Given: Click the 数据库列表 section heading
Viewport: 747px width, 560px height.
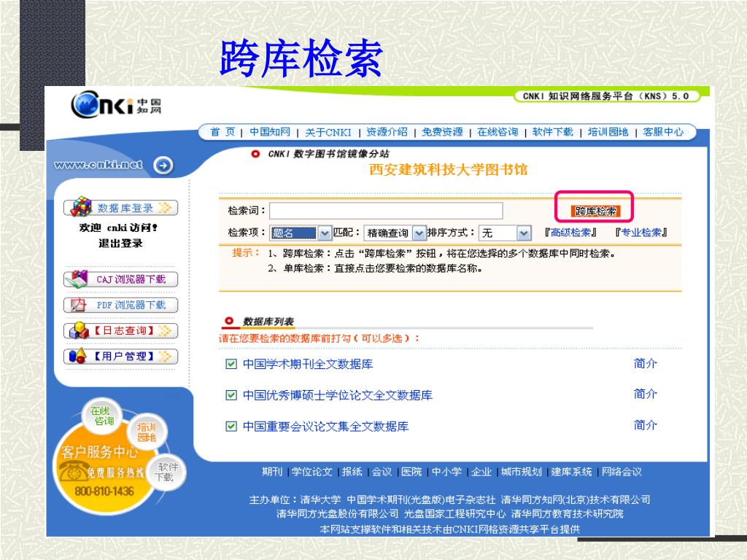Looking at the screenshot, I should (268, 322).
